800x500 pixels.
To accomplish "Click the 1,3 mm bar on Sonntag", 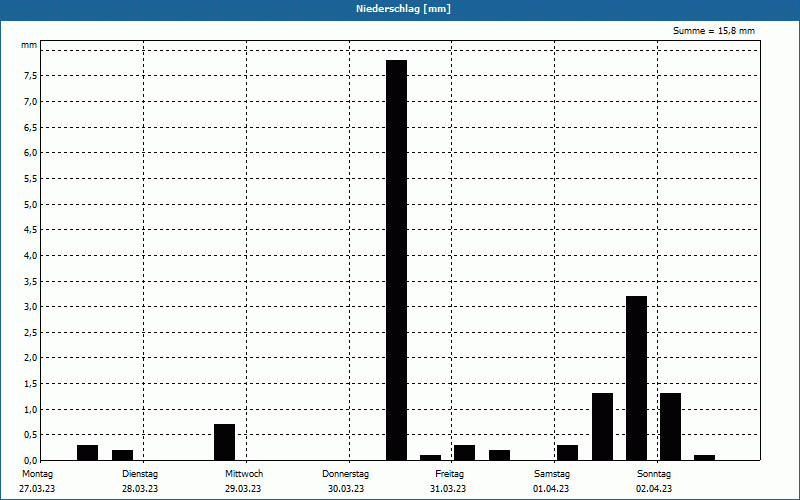I will tap(670, 427).
